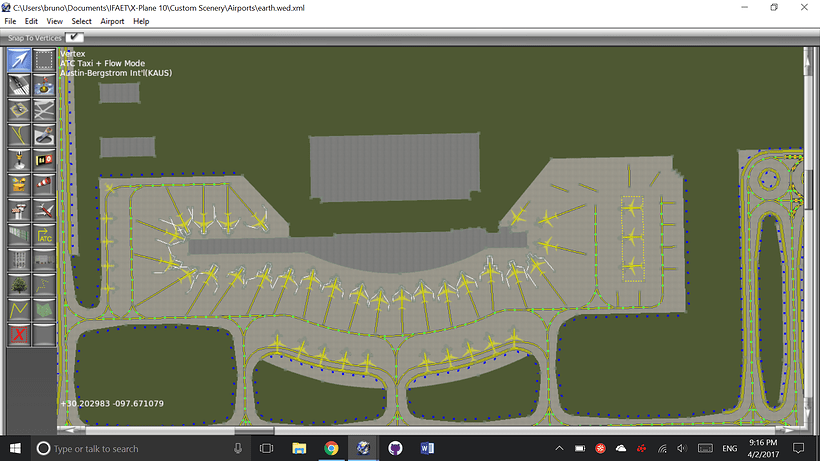Select the ATC Taxi Route tool
820x461 pixels.
pos(44,235)
